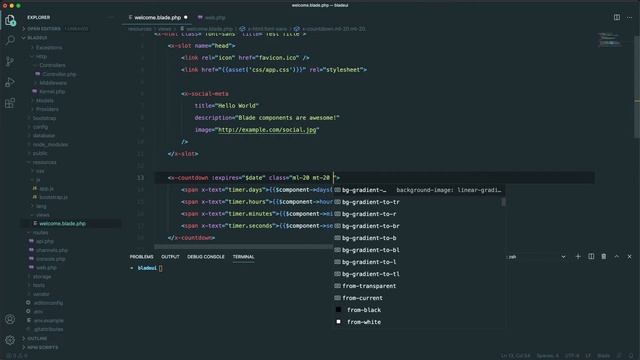The width and height of the screenshot is (640, 360).
Task: Expand the Outline section
Action: [37, 338]
